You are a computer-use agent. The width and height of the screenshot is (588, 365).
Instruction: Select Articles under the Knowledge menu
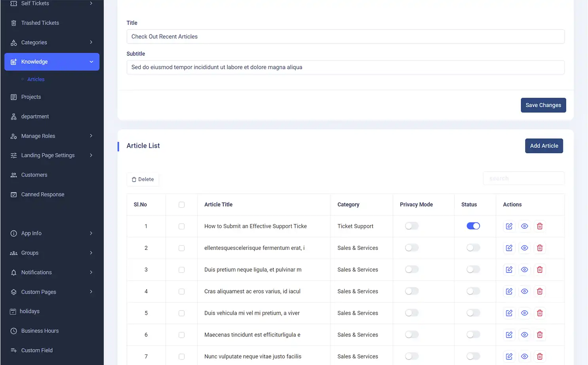pos(35,79)
